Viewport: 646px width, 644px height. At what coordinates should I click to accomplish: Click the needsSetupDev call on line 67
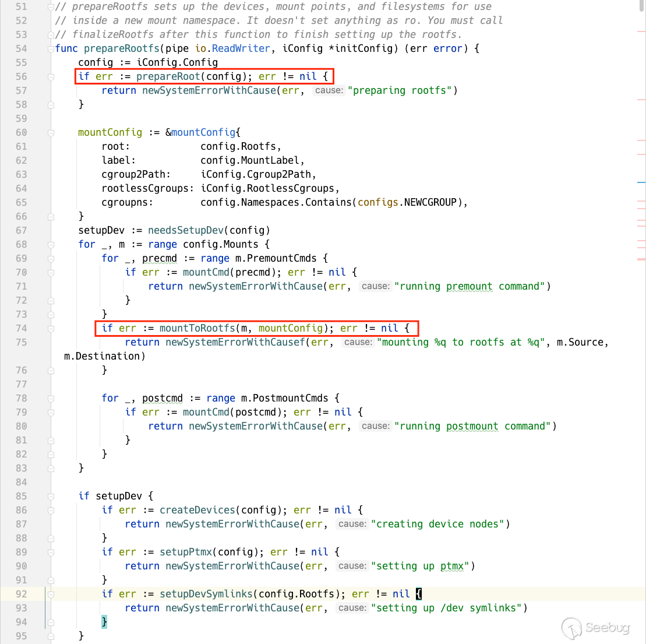(x=186, y=230)
